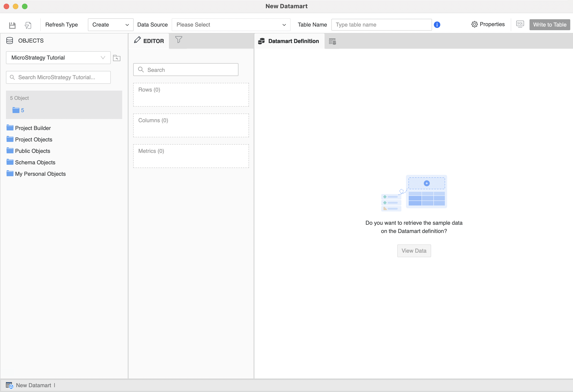Image resolution: width=573 pixels, height=392 pixels.
Task: Click the Save floppy disk icon
Action: coord(12,25)
